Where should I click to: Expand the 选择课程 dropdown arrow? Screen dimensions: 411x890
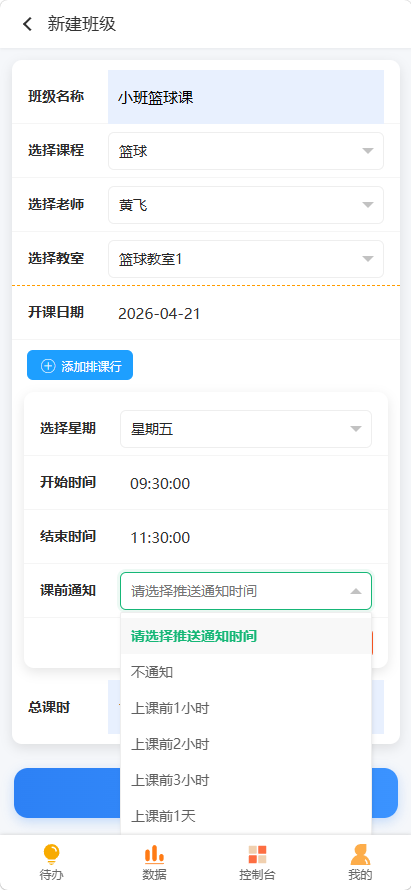[368, 151]
